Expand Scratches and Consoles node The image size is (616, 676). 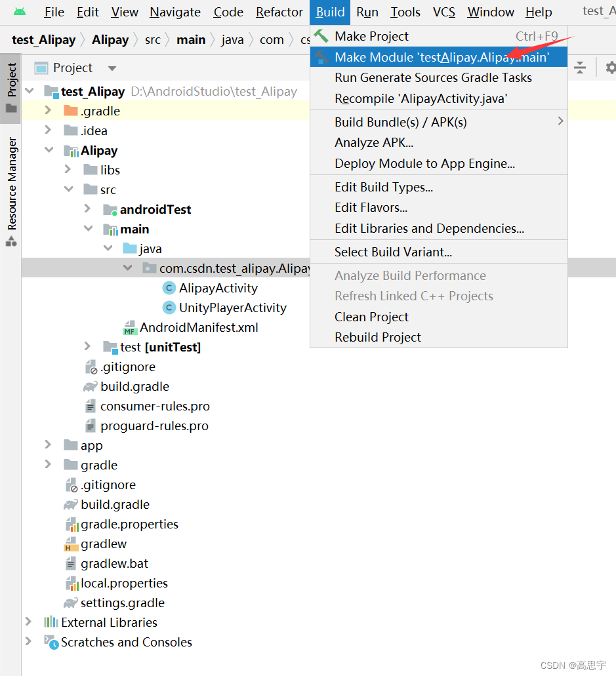(x=28, y=641)
